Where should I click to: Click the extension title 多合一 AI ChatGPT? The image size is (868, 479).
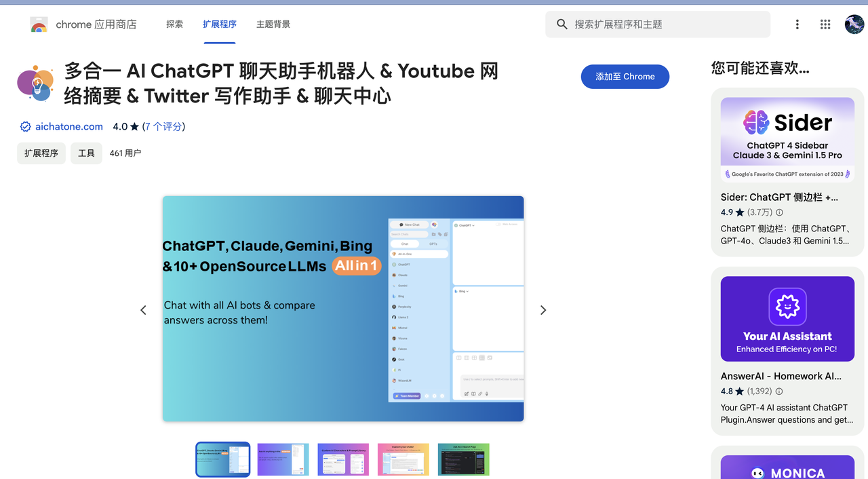(281, 83)
